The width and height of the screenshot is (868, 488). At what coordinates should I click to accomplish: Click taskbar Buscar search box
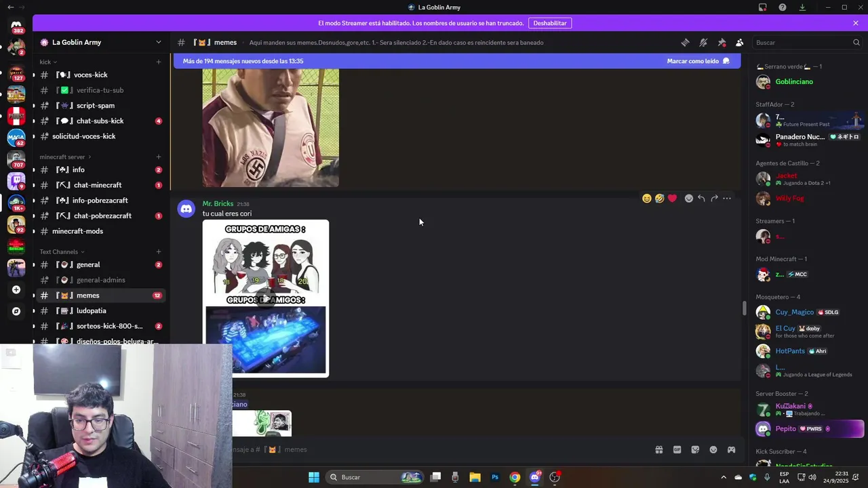click(x=374, y=477)
